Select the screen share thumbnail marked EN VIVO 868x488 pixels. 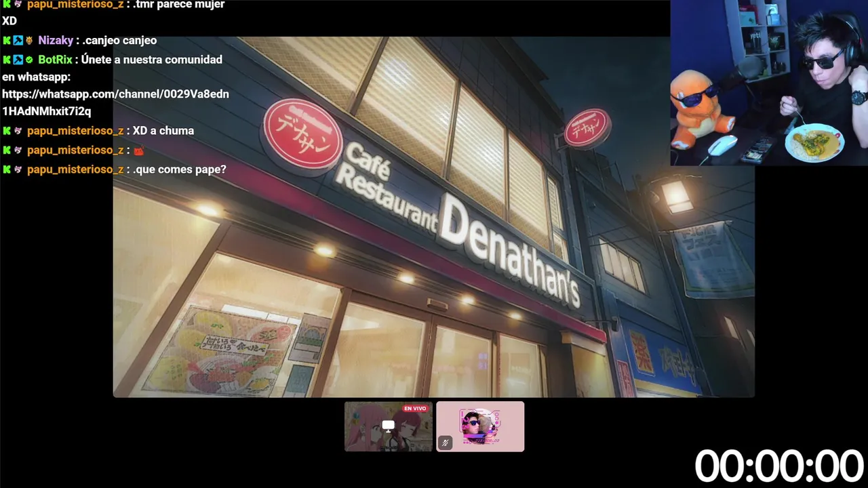point(389,426)
